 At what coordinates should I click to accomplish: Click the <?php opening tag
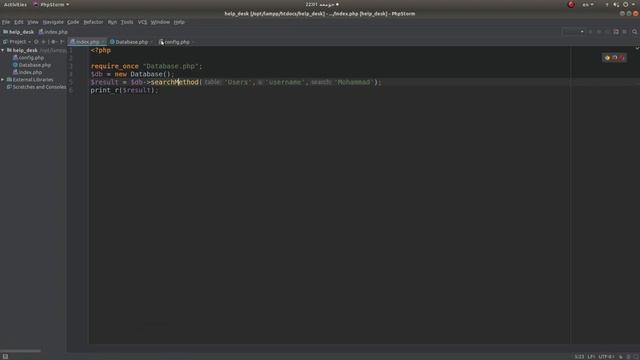click(x=100, y=50)
